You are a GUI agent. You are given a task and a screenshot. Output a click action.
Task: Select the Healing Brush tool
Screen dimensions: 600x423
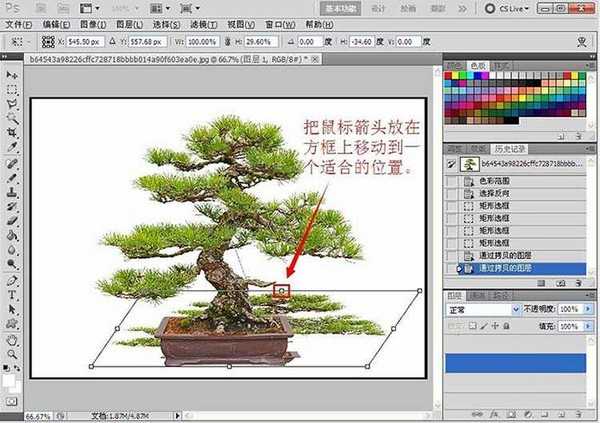[12, 164]
